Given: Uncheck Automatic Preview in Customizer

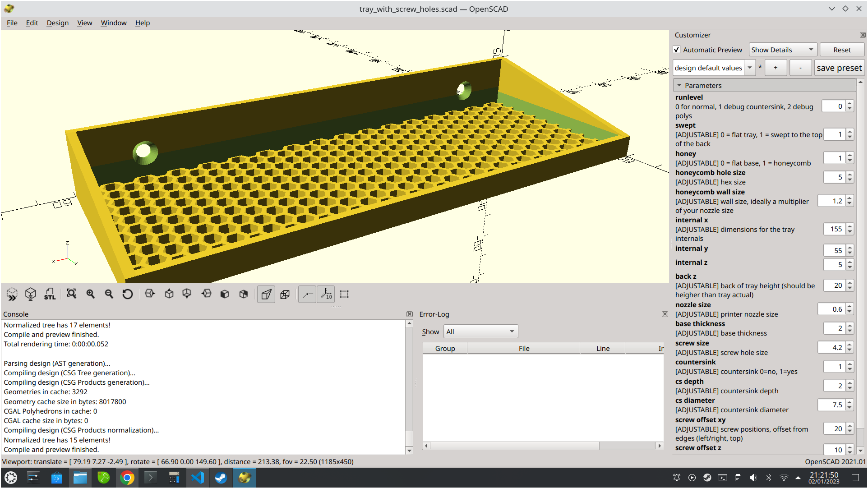Looking at the screenshot, I should point(677,50).
